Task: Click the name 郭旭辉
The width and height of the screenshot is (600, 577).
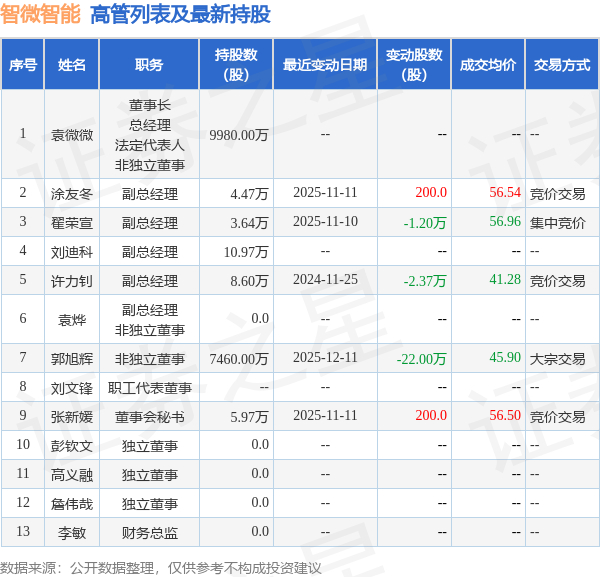Action: [x=72, y=359]
